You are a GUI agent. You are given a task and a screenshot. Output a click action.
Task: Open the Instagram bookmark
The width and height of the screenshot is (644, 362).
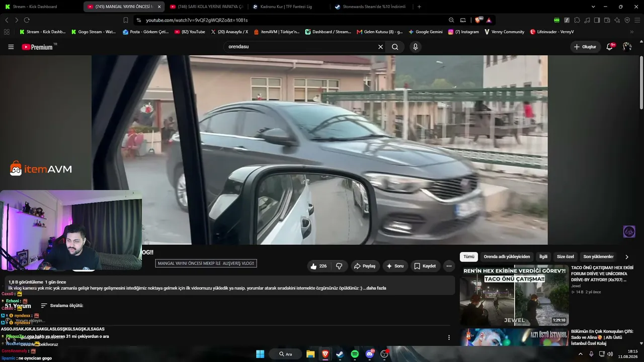pyautogui.click(x=463, y=32)
